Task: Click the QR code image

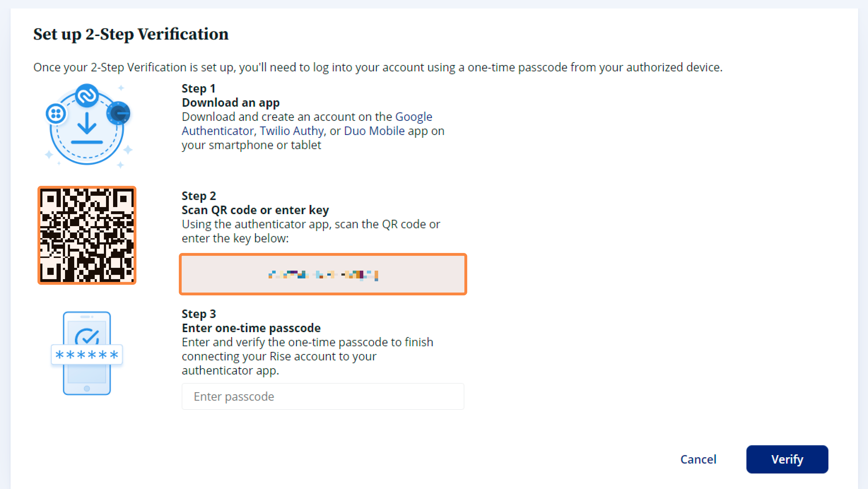Action: [x=87, y=235]
